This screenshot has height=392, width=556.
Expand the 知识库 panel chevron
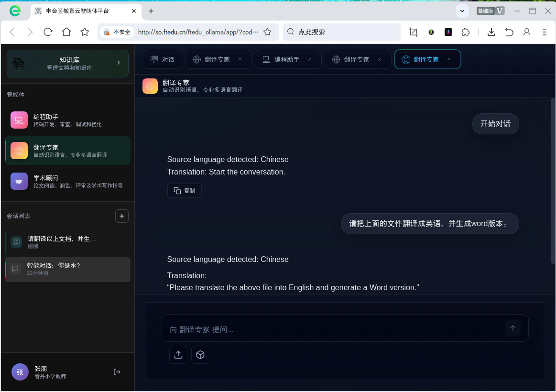tap(119, 63)
